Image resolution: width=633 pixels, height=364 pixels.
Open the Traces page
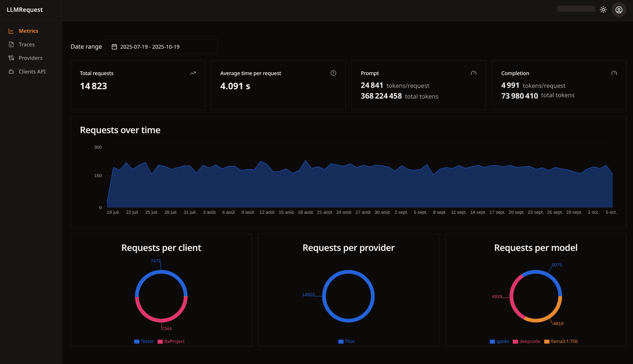[26, 45]
